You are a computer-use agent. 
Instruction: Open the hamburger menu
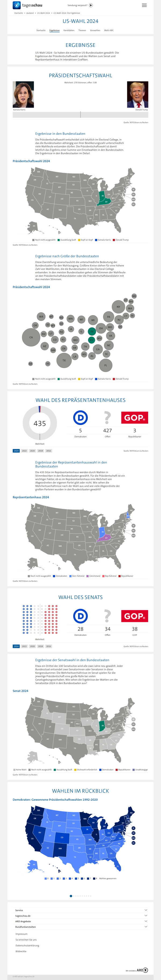tap(144, 5)
